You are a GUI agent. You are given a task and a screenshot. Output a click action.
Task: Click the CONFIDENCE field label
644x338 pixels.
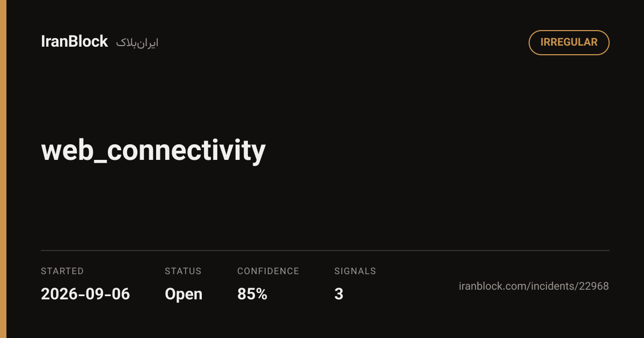[268, 271]
